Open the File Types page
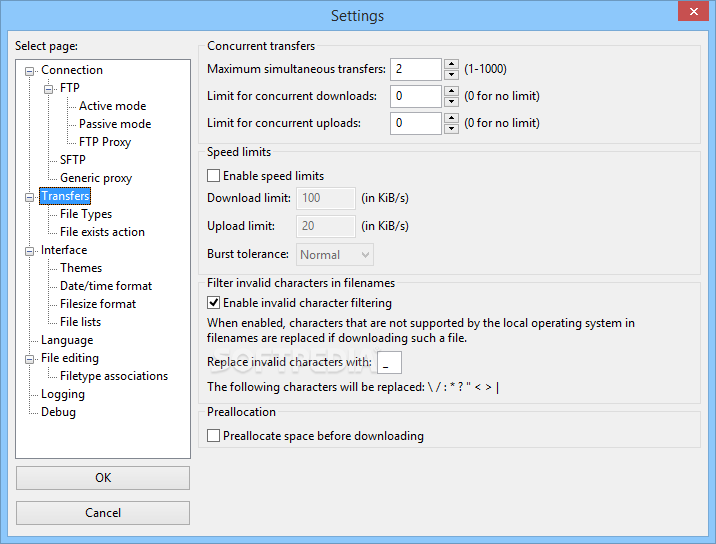Screen dimensions: 716x544 (86, 214)
